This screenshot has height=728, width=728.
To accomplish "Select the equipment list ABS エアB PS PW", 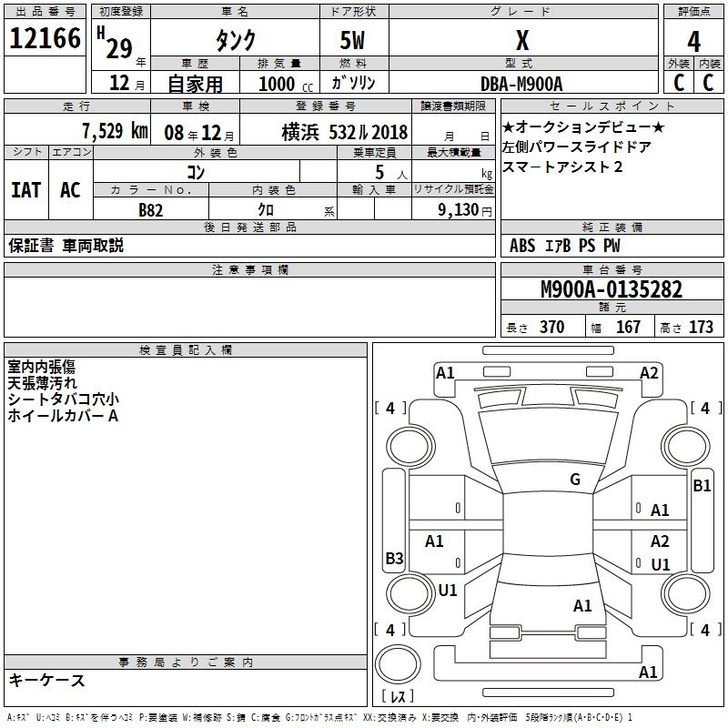I will (x=564, y=246).
